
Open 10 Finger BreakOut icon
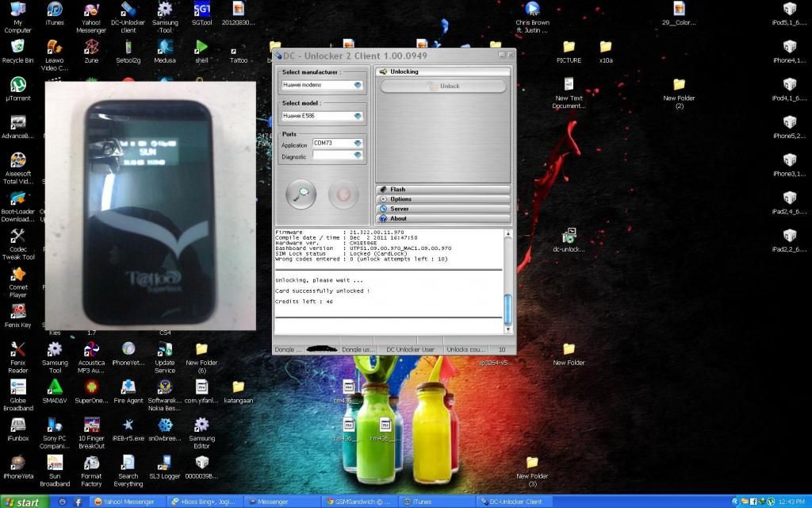tap(91, 433)
